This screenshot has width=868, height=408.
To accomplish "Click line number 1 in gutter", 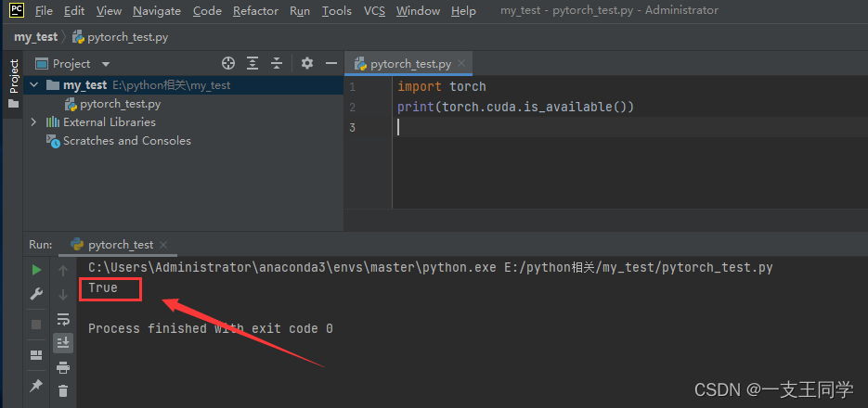I will tap(353, 87).
